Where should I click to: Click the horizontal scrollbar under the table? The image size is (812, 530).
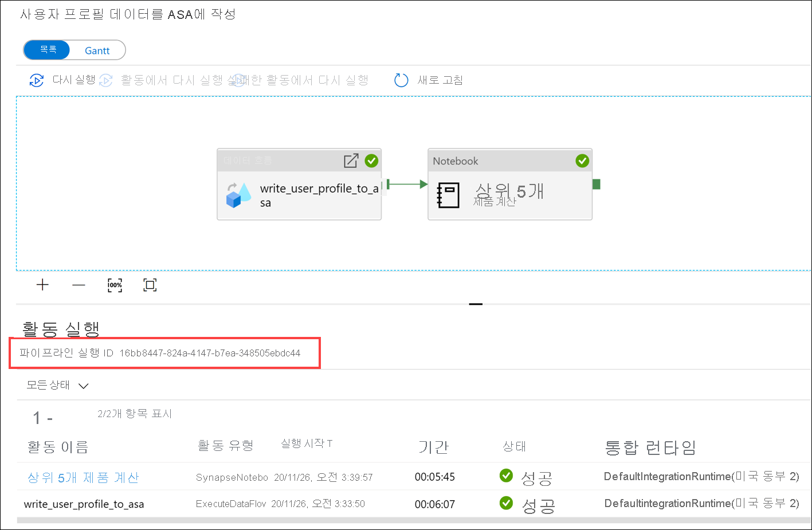413,520
